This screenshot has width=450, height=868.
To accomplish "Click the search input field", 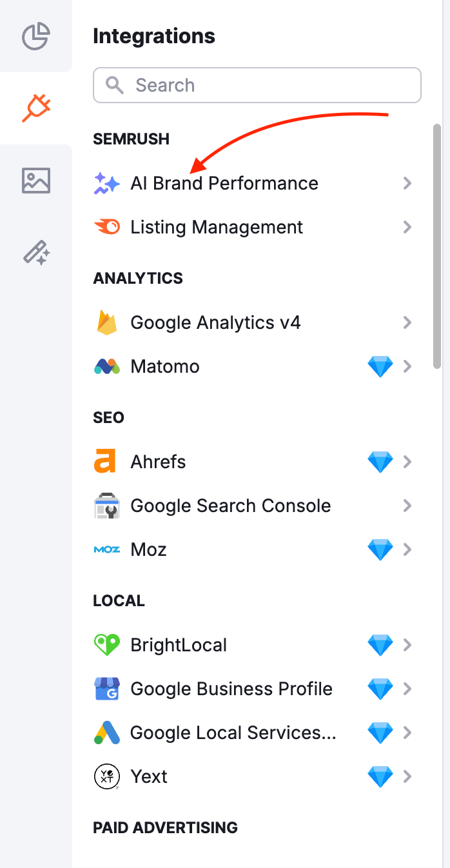I will [257, 84].
